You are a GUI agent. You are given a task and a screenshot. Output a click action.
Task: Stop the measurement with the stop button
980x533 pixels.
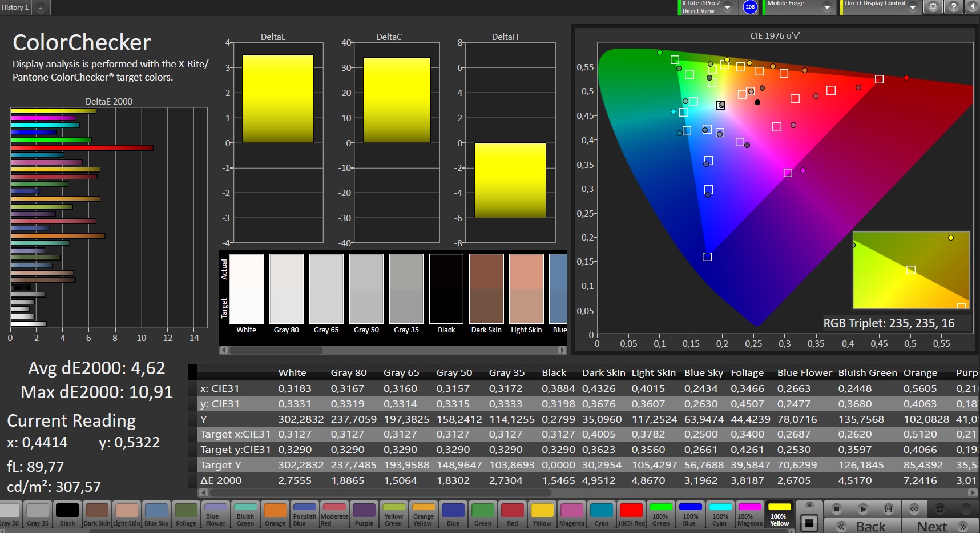click(837, 508)
